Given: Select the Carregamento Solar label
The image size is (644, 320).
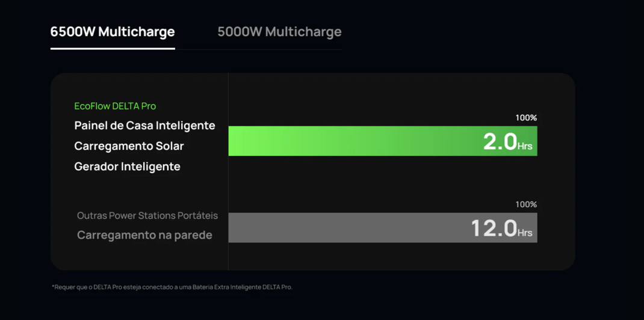Looking at the screenshot, I should (x=129, y=146).
